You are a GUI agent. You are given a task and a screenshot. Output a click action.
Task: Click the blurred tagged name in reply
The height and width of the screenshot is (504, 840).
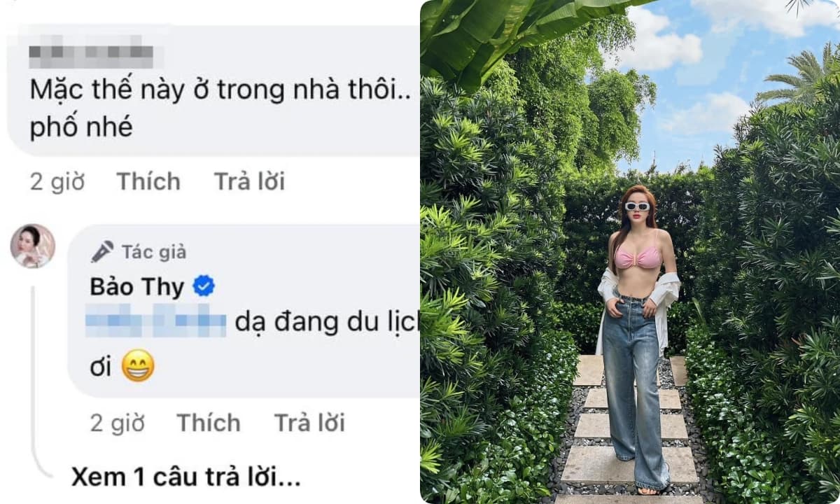[x=155, y=325]
